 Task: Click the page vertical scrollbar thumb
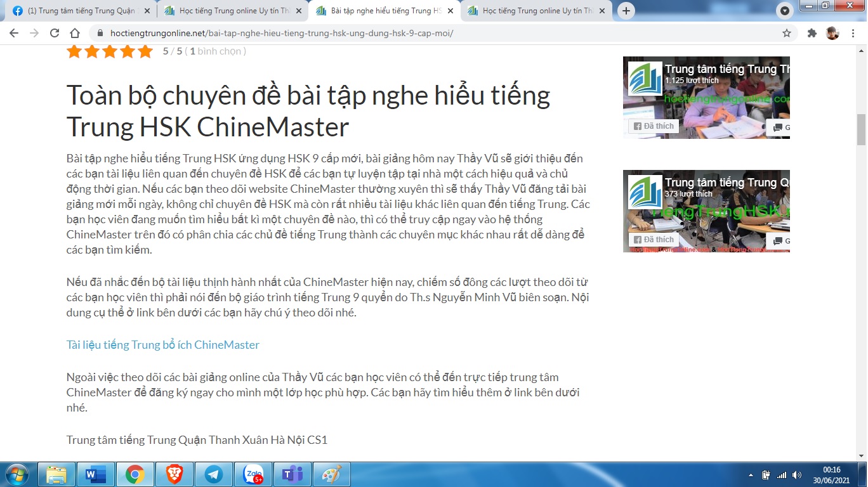coord(861,129)
